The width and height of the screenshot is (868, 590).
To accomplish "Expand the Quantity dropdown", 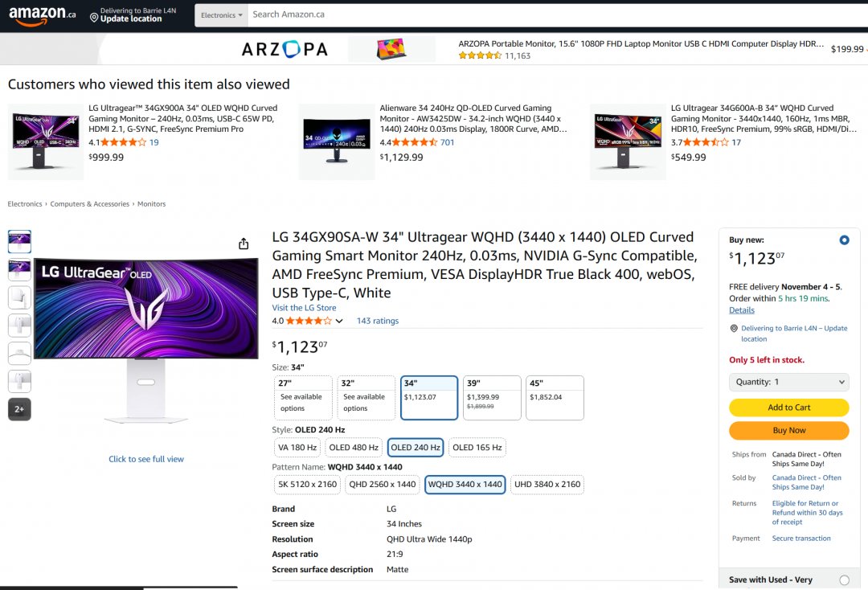I will point(789,382).
